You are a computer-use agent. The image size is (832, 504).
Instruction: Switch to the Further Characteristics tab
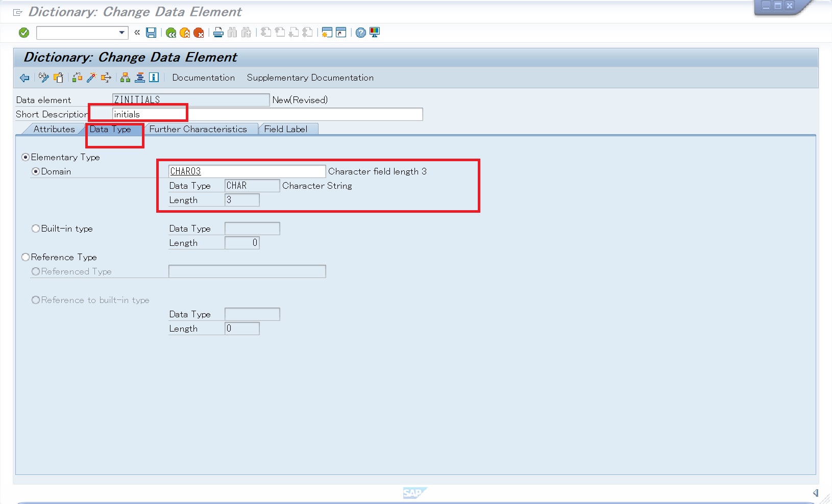pos(198,129)
